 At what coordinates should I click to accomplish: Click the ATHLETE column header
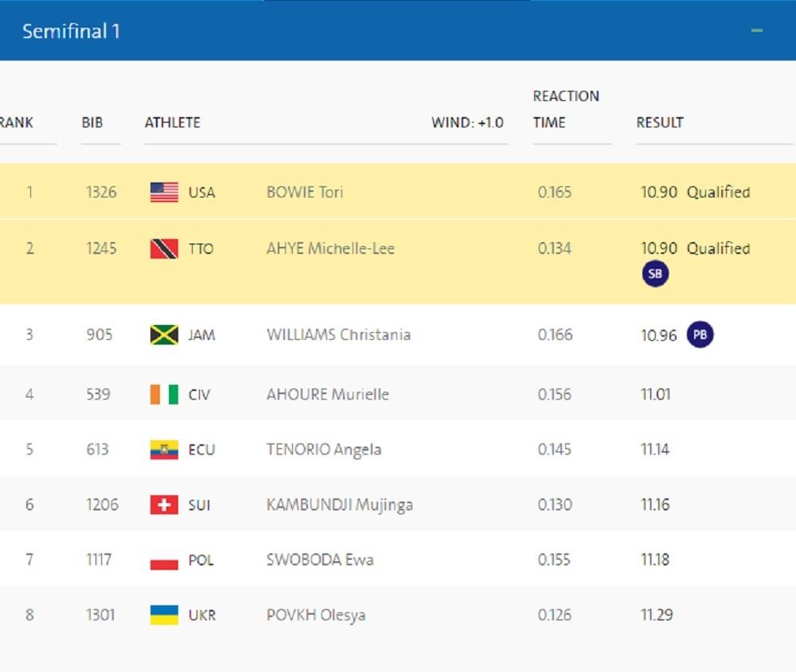tap(172, 123)
